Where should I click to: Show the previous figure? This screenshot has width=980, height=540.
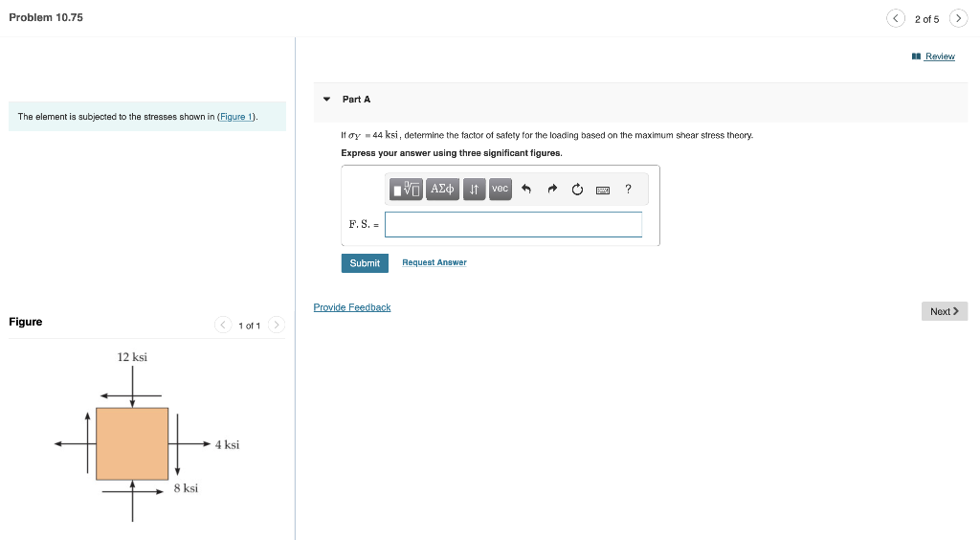click(223, 325)
